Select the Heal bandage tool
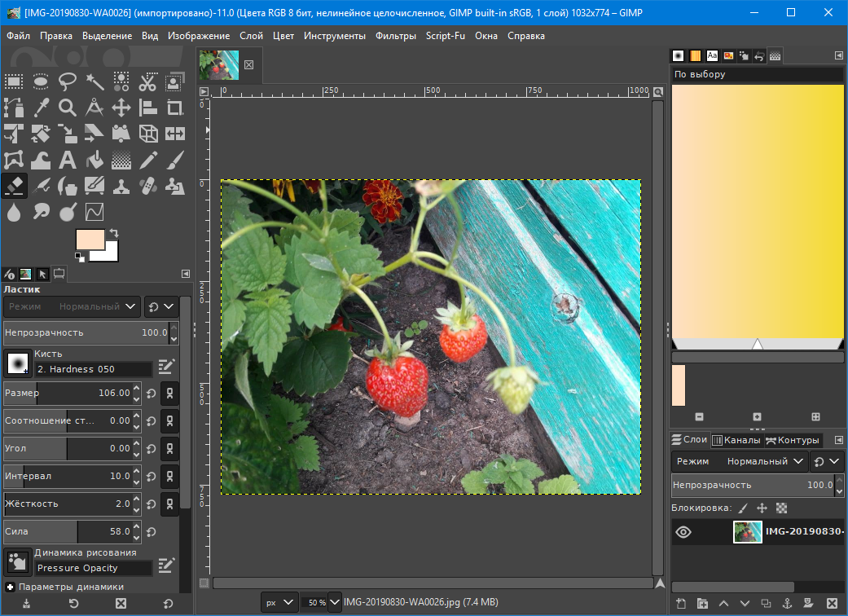The height and width of the screenshot is (616, 848). (x=147, y=186)
